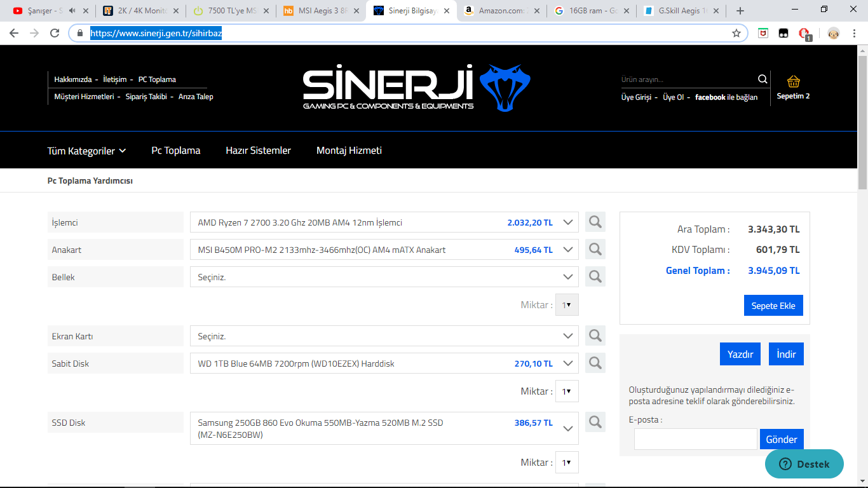Click the green shield extension icon

pos(763,33)
